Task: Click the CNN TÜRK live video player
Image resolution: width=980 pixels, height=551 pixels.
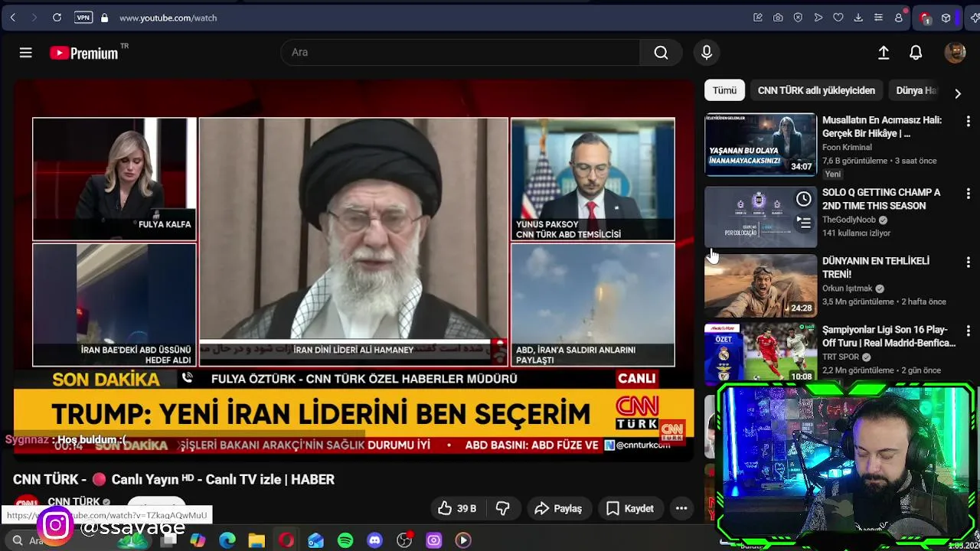Action: tap(354, 270)
